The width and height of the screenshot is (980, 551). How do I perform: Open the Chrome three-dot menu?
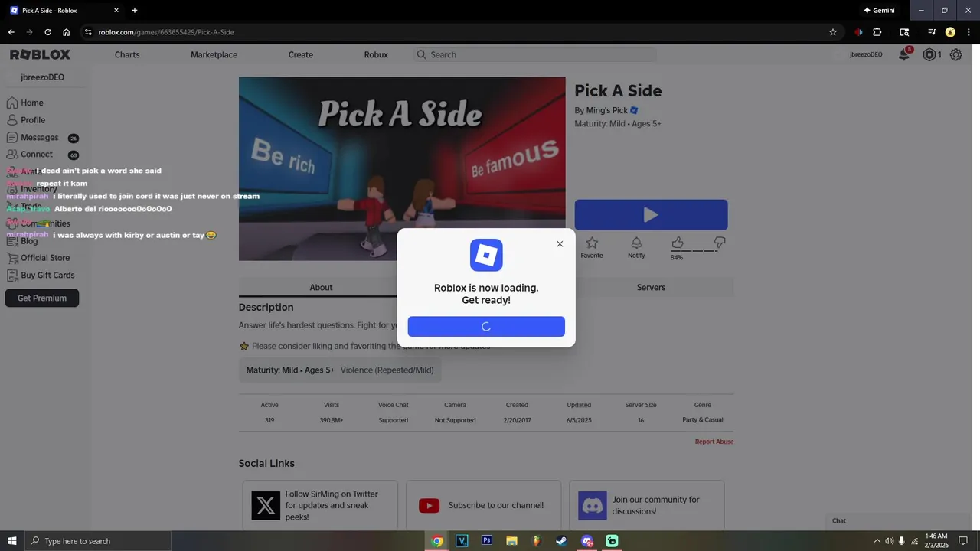(969, 32)
